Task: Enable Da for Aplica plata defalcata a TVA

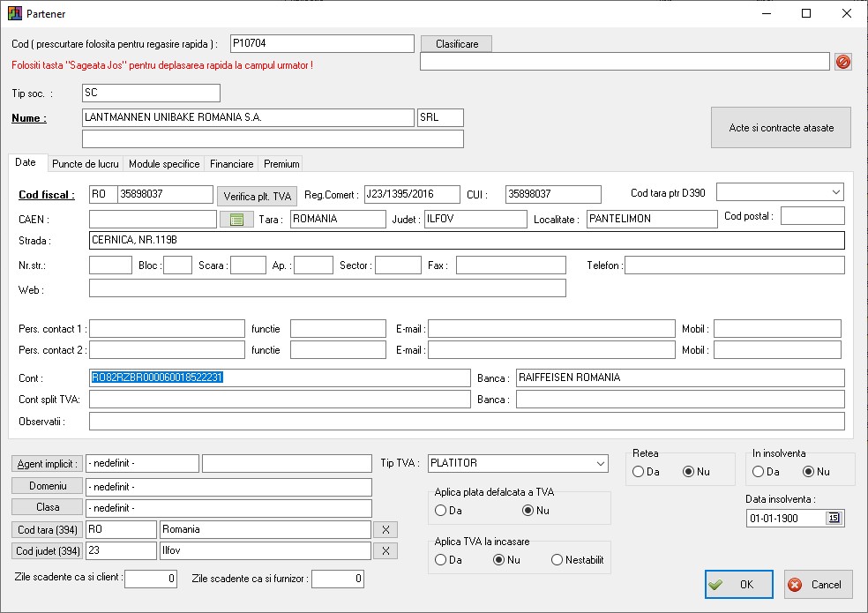Action: pyautogui.click(x=440, y=511)
